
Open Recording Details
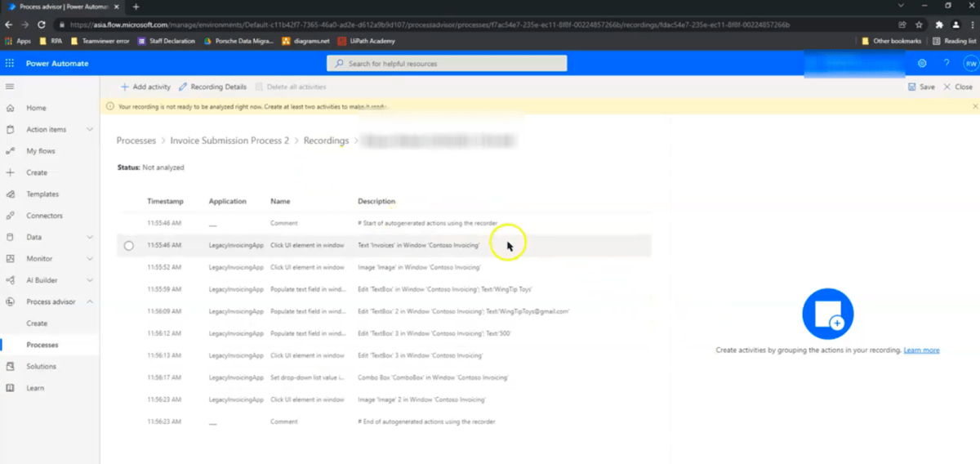click(x=212, y=87)
